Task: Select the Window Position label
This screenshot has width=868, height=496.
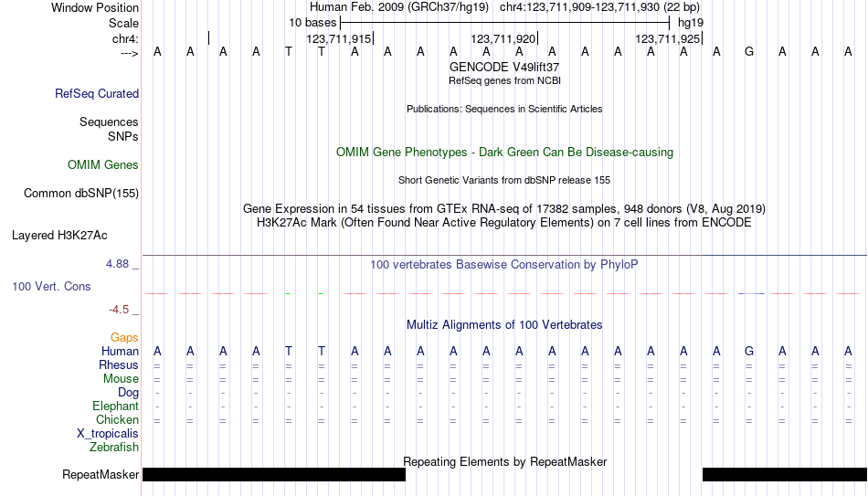Action: 95,7
